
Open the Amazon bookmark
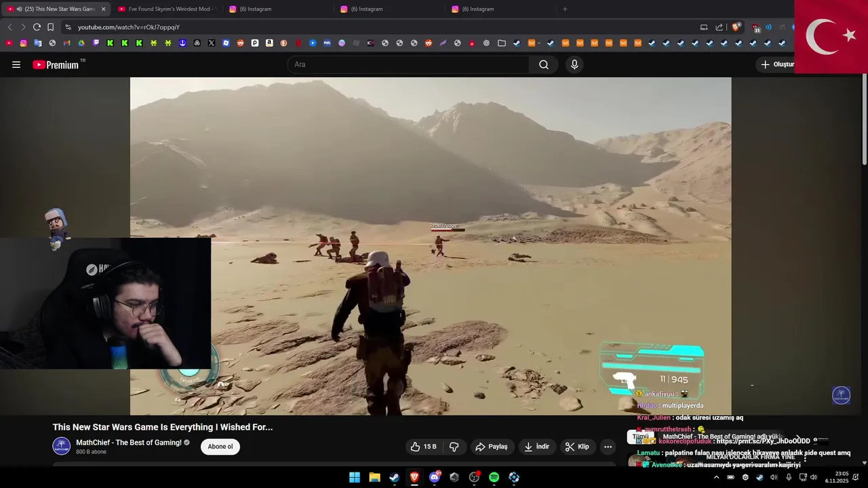[269, 43]
